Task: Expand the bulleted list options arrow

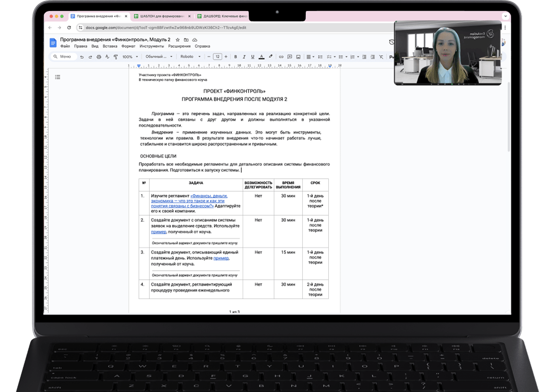Action: pyautogui.click(x=347, y=57)
